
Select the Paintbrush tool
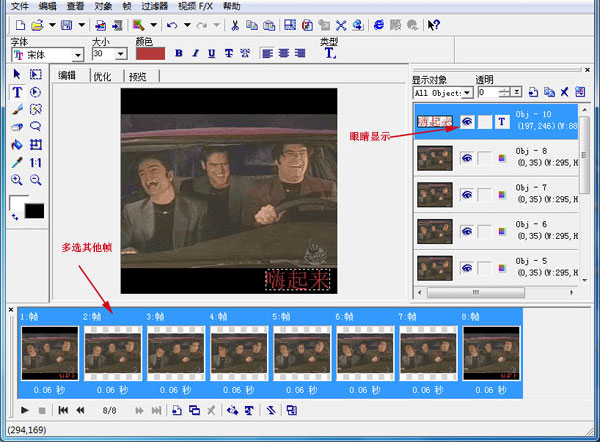point(17,110)
